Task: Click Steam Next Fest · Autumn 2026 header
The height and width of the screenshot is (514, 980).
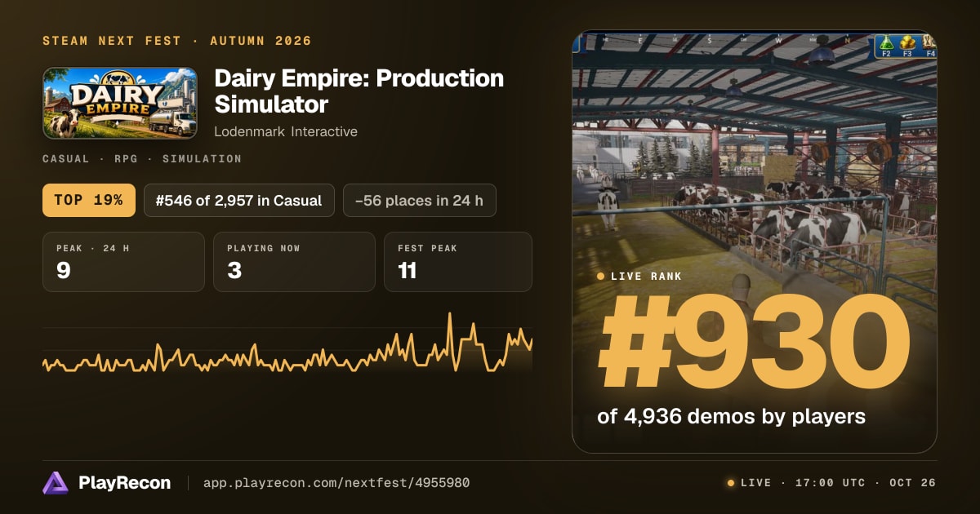Action: click(x=177, y=41)
